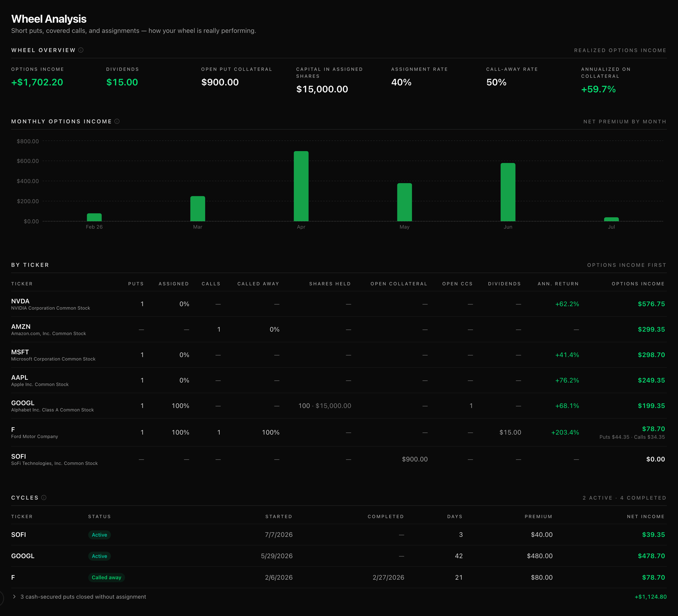
Task: Open the Wheel Overview info icon
Action: (81, 50)
